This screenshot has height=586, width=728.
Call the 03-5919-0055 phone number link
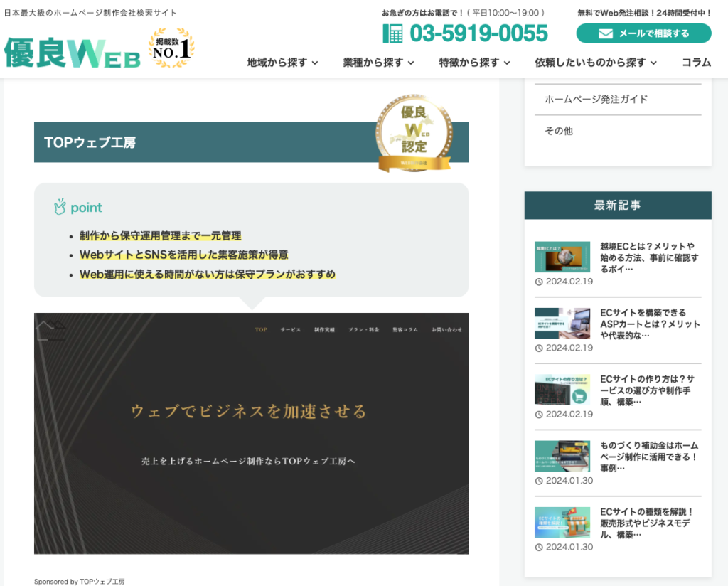(x=478, y=33)
